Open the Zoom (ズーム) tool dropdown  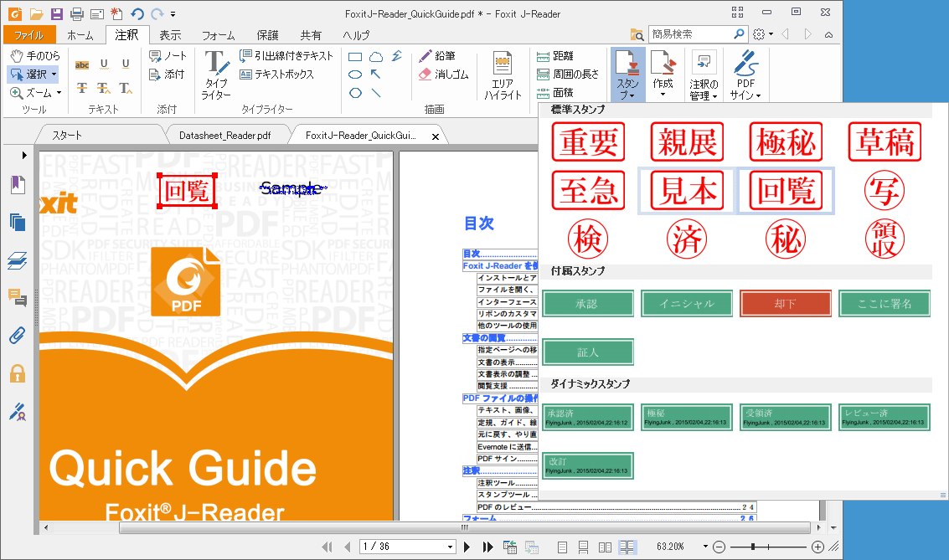59,93
